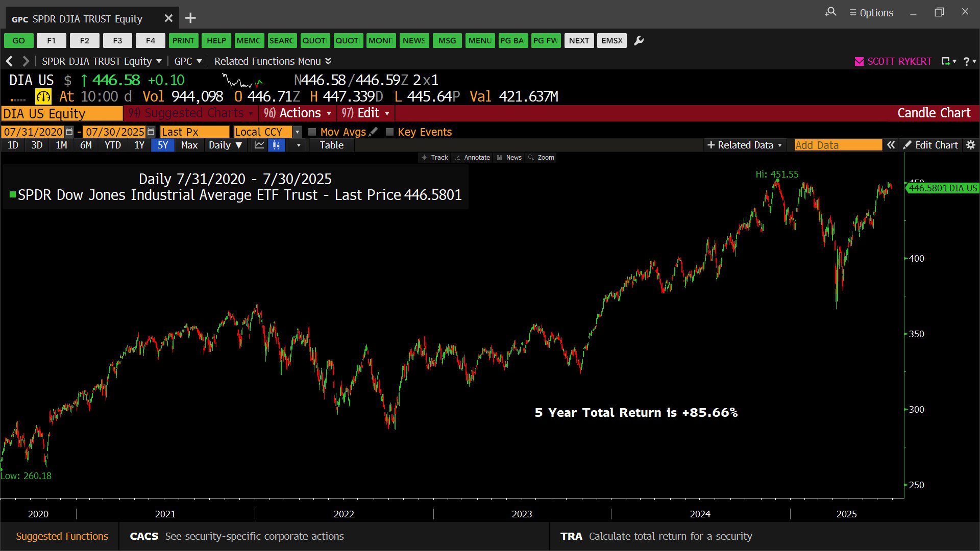
Task: Expand the Related Data dropdown
Action: [x=744, y=145]
